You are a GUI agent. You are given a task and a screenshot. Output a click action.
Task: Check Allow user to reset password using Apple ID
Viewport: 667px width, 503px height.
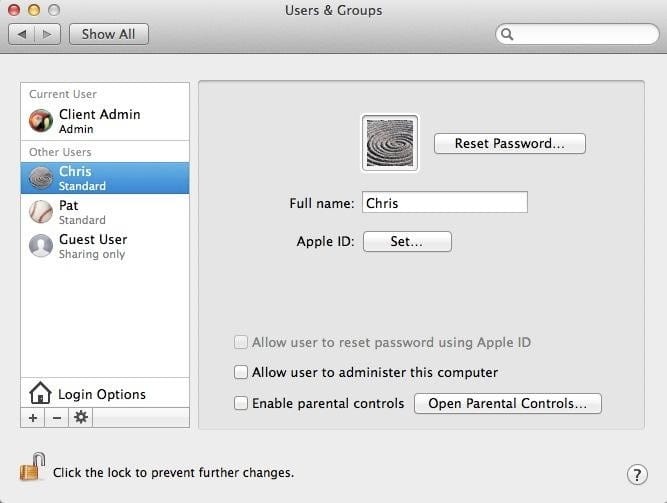coord(240,342)
